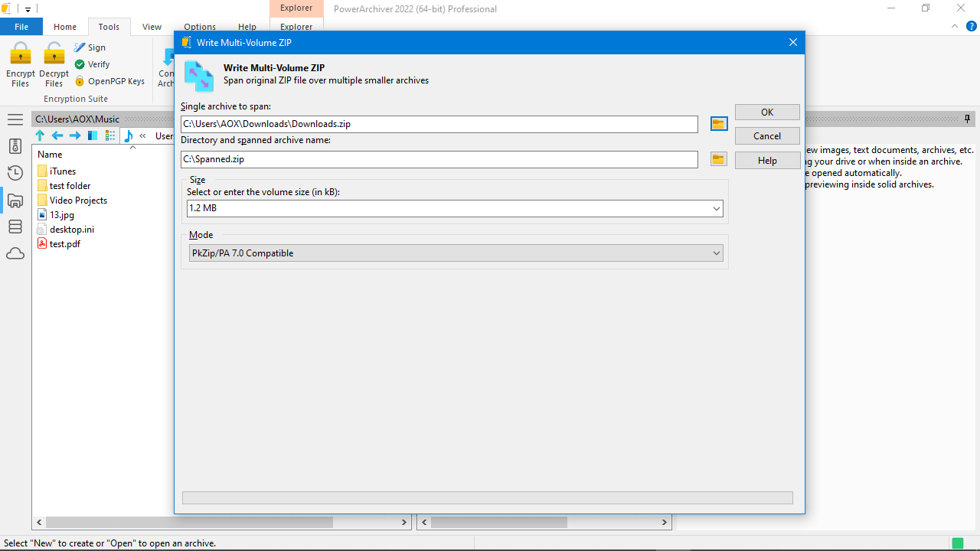
Task: Browse for the single archive to span
Action: pos(718,123)
